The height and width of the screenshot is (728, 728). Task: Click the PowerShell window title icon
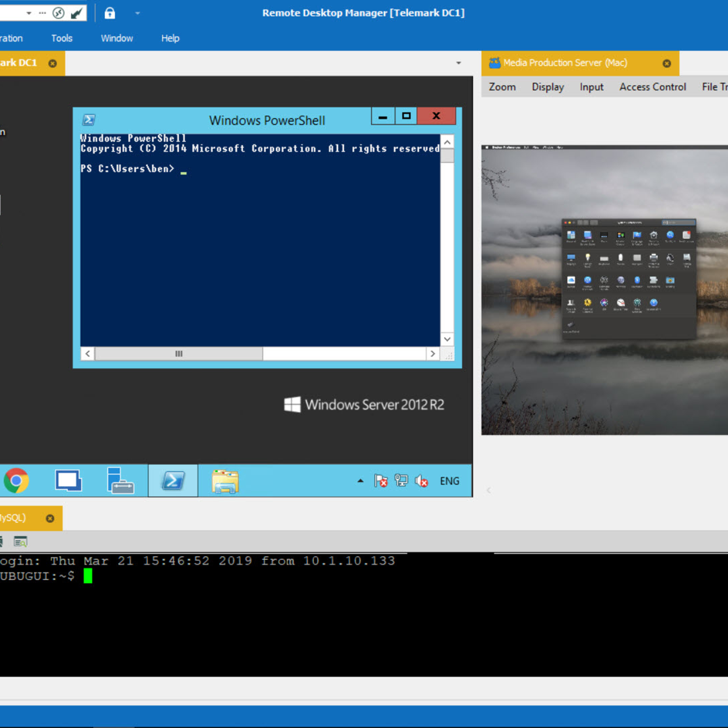tap(89, 120)
